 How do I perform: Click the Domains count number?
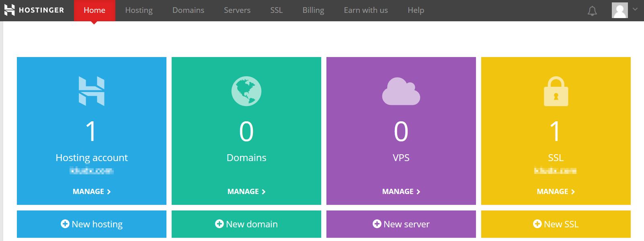click(x=246, y=131)
